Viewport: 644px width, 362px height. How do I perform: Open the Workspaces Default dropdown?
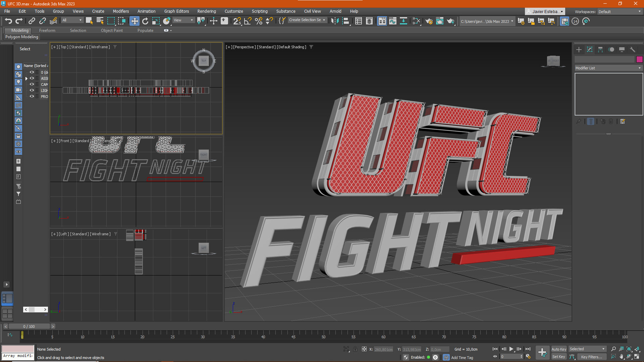(x=620, y=11)
